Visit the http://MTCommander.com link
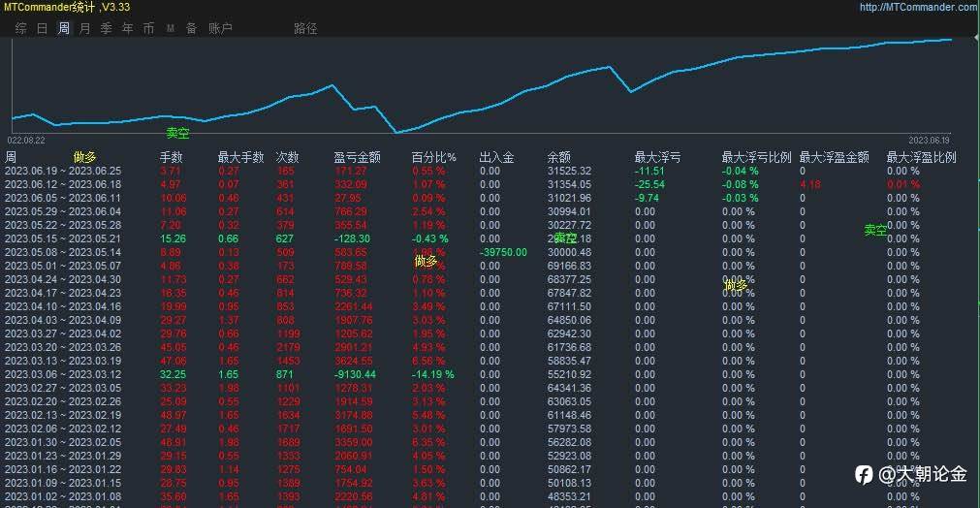The width and height of the screenshot is (980, 508). pyautogui.click(x=918, y=7)
